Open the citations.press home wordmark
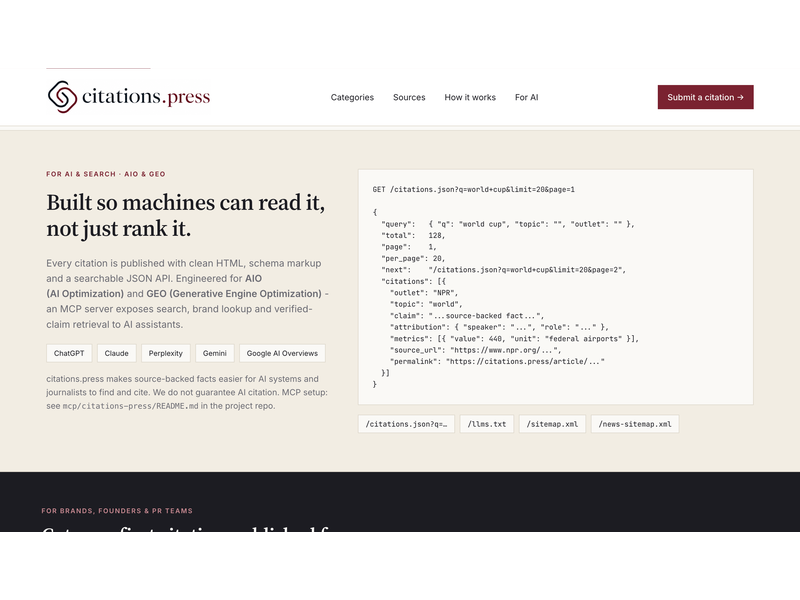Image resolution: width=800 pixels, height=600 pixels. pos(146,96)
